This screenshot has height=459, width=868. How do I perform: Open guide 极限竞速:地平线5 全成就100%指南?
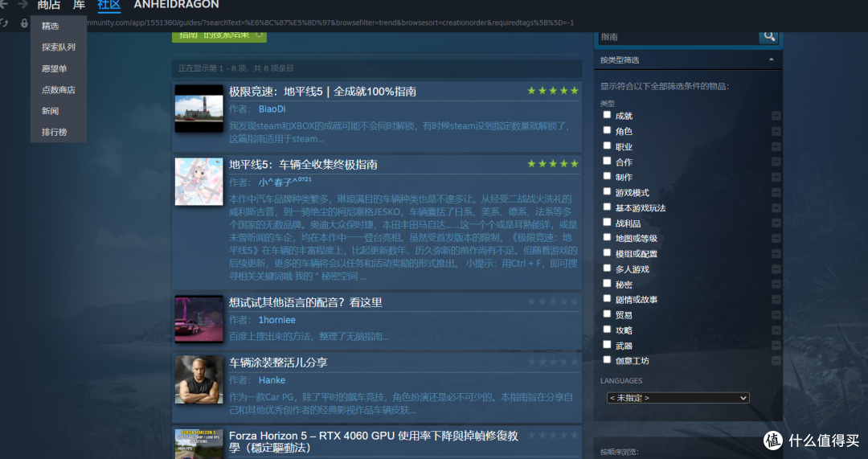322,92
